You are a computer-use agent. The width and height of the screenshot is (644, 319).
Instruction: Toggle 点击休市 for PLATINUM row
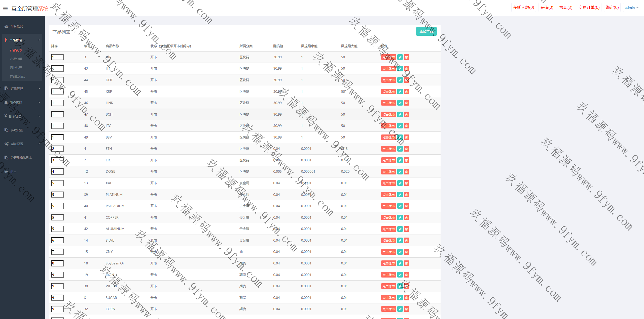pos(388,195)
